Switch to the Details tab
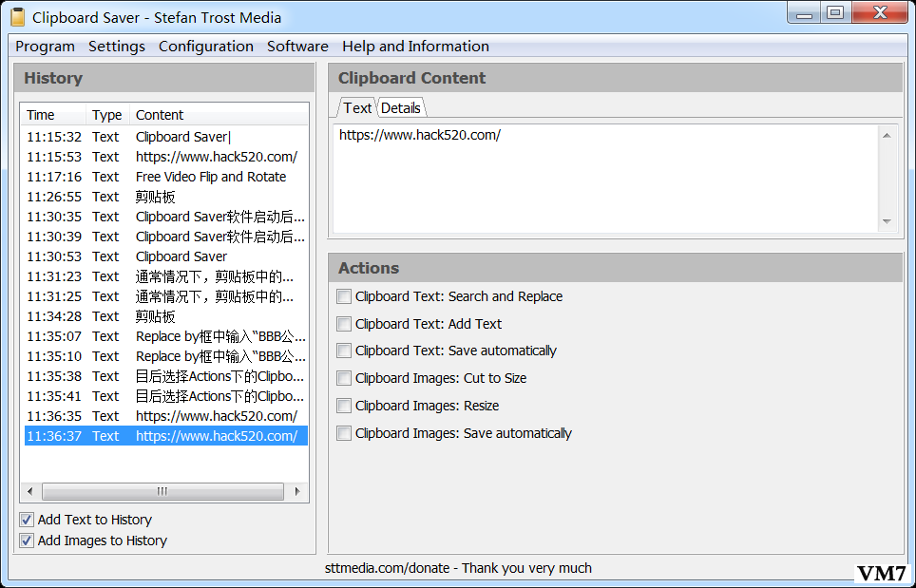Image resolution: width=916 pixels, height=588 pixels. click(401, 108)
